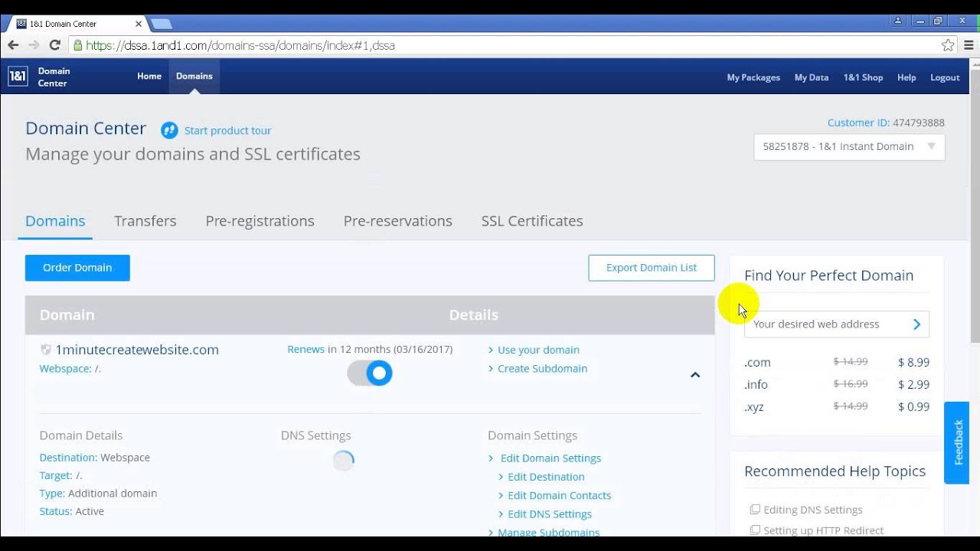Switch to the Transfers tab
Viewport: 980px width, 551px height.
(x=145, y=220)
